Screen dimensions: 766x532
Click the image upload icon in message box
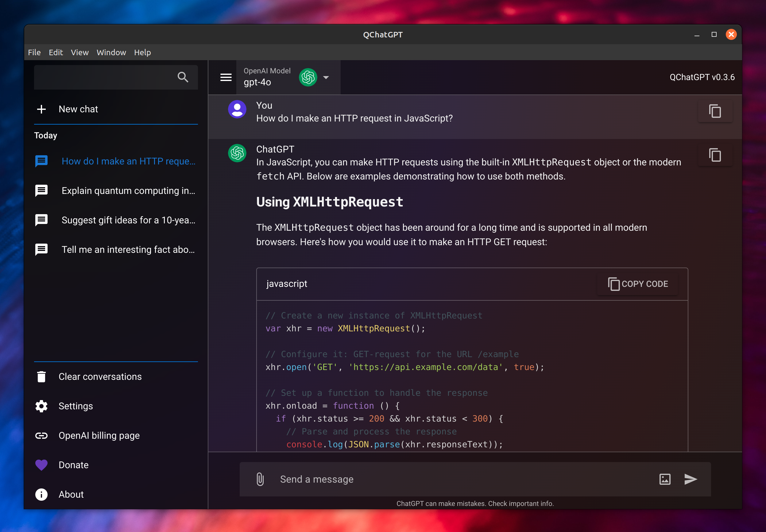click(x=665, y=479)
